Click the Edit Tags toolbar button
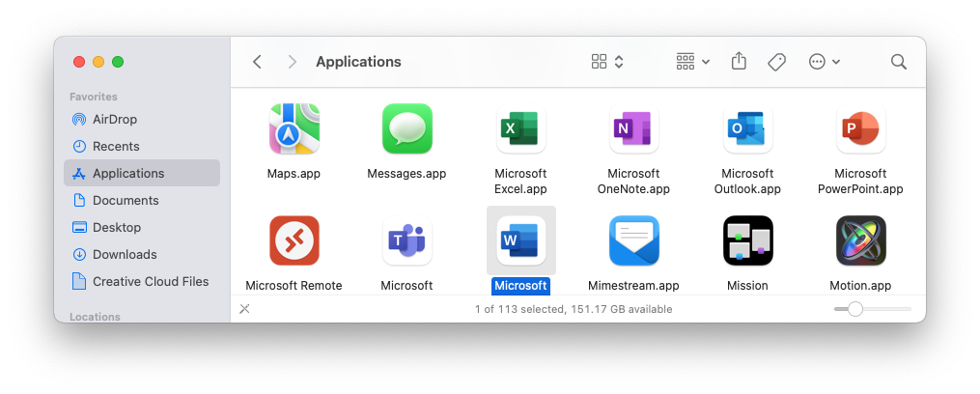 (776, 62)
